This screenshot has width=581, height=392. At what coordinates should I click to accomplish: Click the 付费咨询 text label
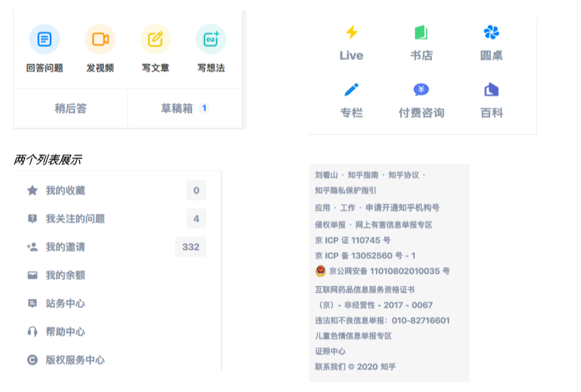(x=421, y=113)
